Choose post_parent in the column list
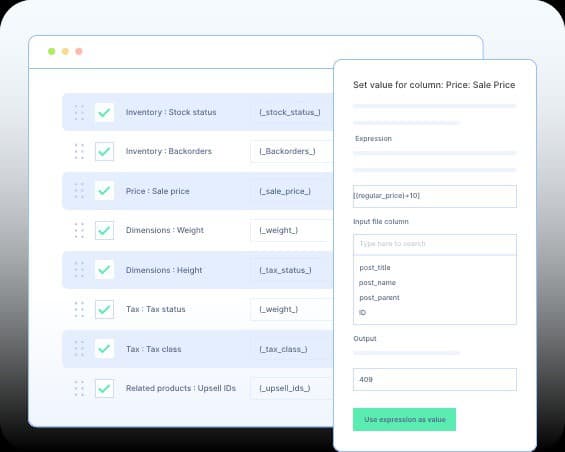The width and height of the screenshot is (565, 452). (x=379, y=298)
